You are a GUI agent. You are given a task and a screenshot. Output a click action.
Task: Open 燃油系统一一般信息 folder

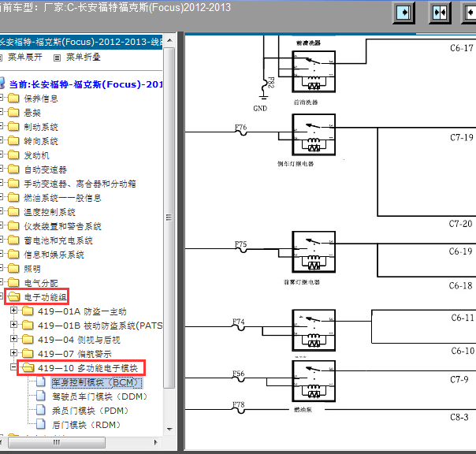pyautogui.click(x=62, y=198)
